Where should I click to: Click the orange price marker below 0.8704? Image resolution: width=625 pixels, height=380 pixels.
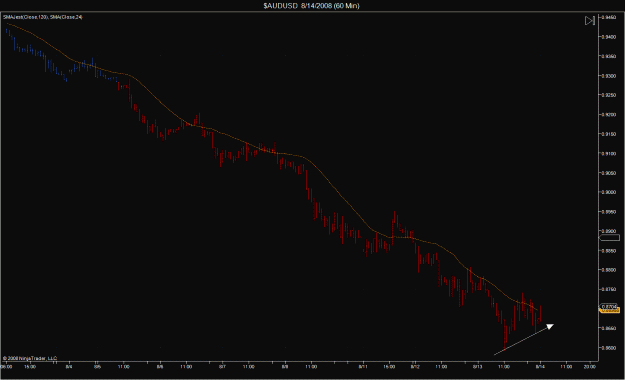coord(610,310)
